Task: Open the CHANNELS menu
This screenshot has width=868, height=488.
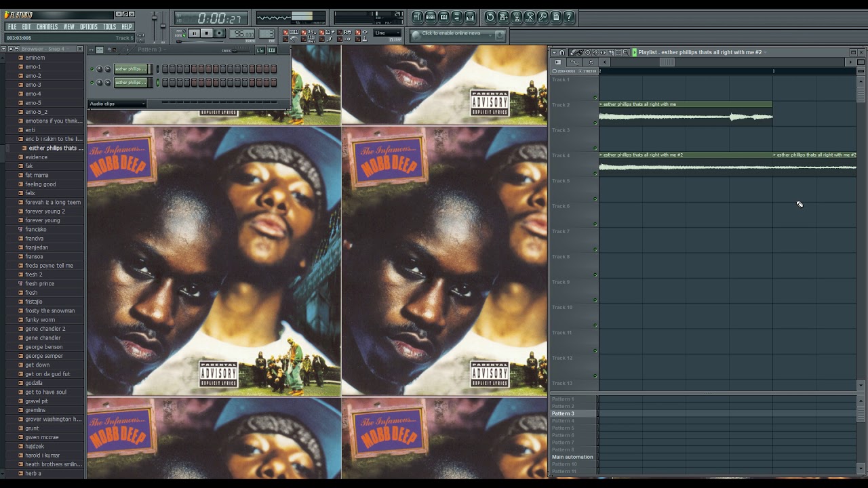Action: coord(47,26)
